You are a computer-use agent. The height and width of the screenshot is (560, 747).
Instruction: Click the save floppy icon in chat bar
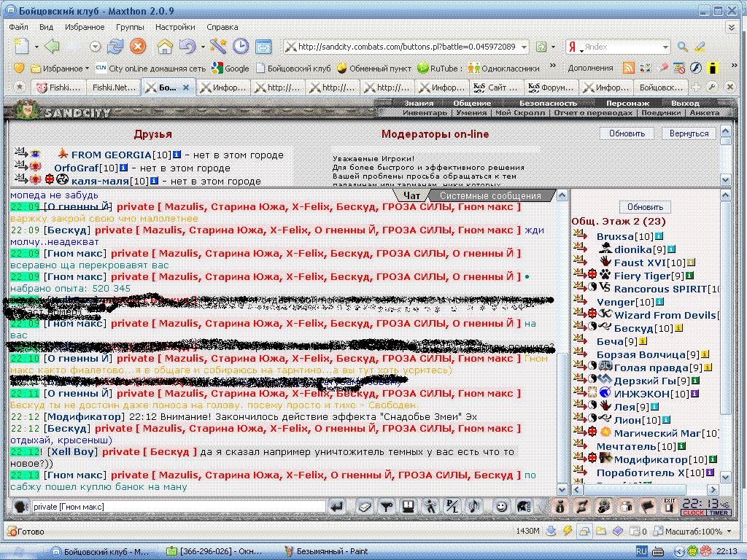click(x=409, y=507)
